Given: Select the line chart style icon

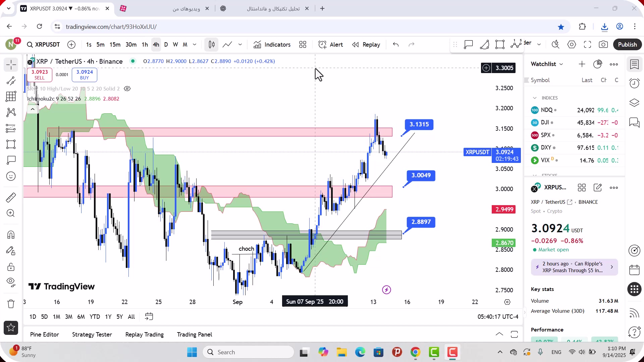Looking at the screenshot, I should [x=227, y=45].
